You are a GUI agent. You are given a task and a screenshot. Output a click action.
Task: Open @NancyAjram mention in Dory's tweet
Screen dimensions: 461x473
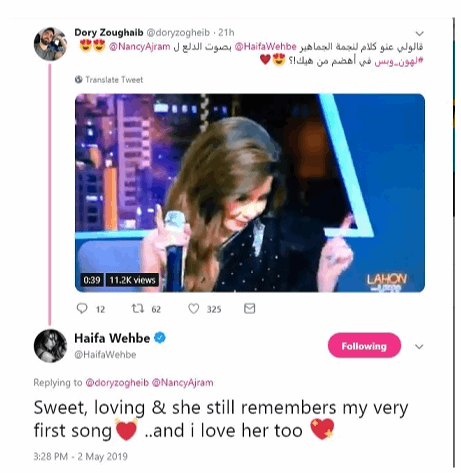140,46
